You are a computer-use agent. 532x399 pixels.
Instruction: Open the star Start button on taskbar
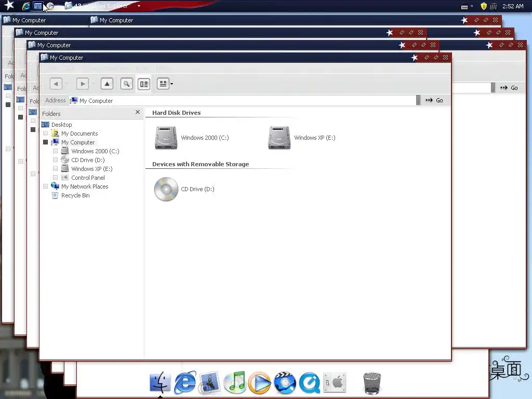tap(9, 5)
